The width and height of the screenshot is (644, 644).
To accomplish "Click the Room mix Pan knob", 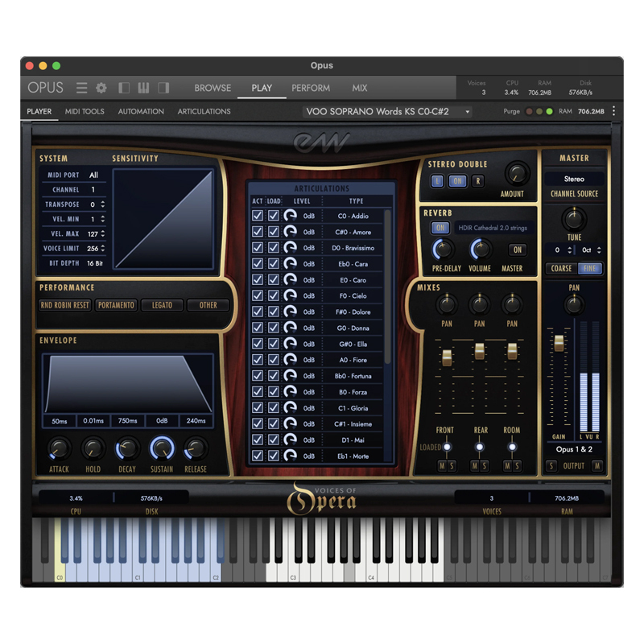I will pos(512,304).
